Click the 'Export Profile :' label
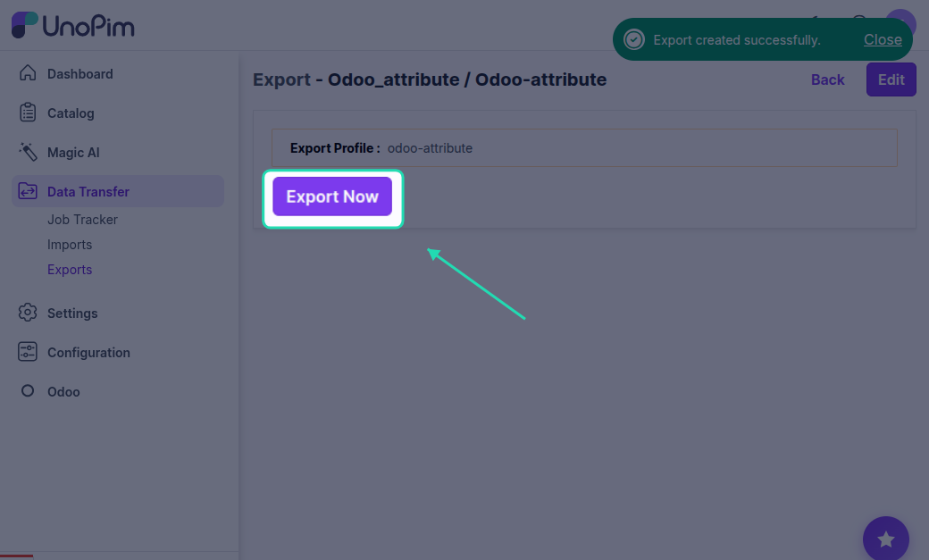 [x=335, y=148]
